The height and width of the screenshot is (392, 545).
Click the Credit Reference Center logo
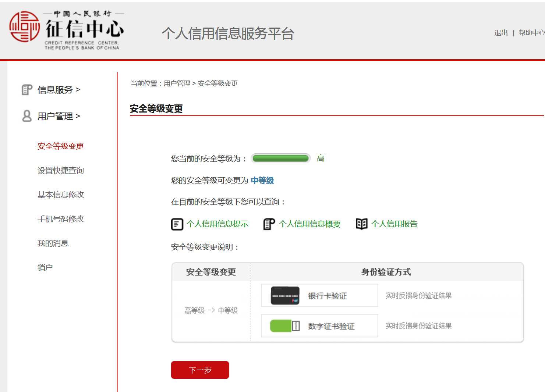click(66, 30)
